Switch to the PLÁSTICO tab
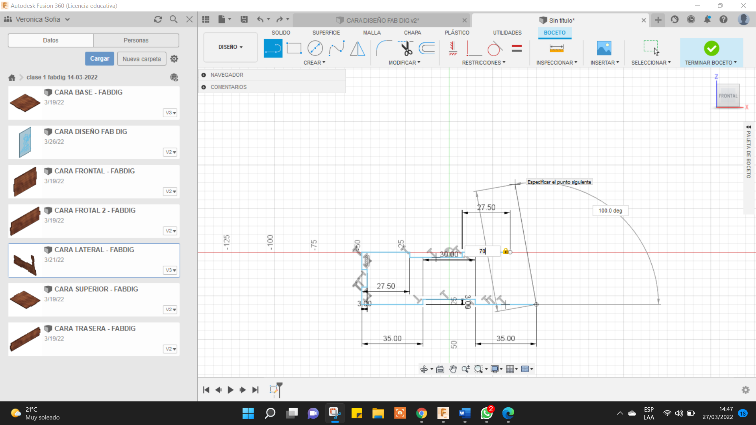This screenshot has width=756, height=425. pos(457,33)
